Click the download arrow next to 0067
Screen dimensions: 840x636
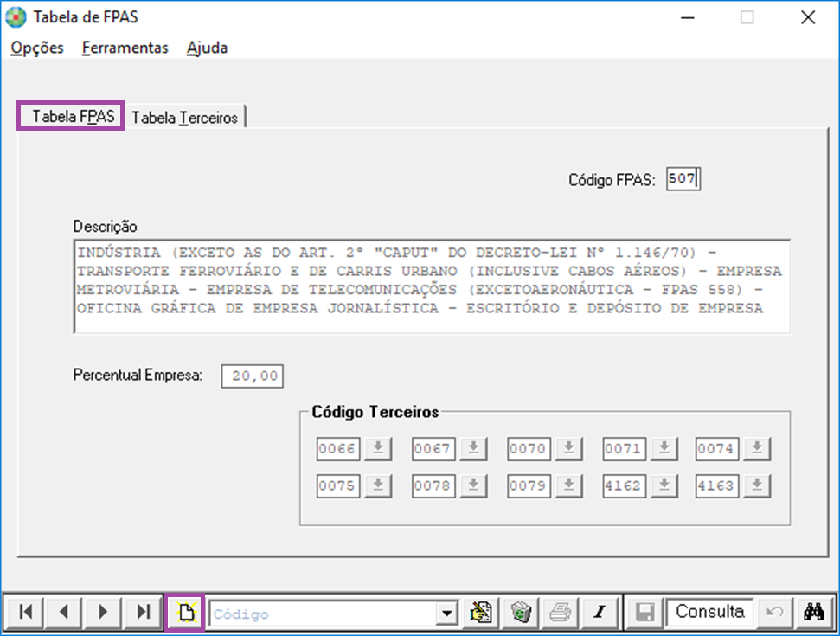coord(473,448)
